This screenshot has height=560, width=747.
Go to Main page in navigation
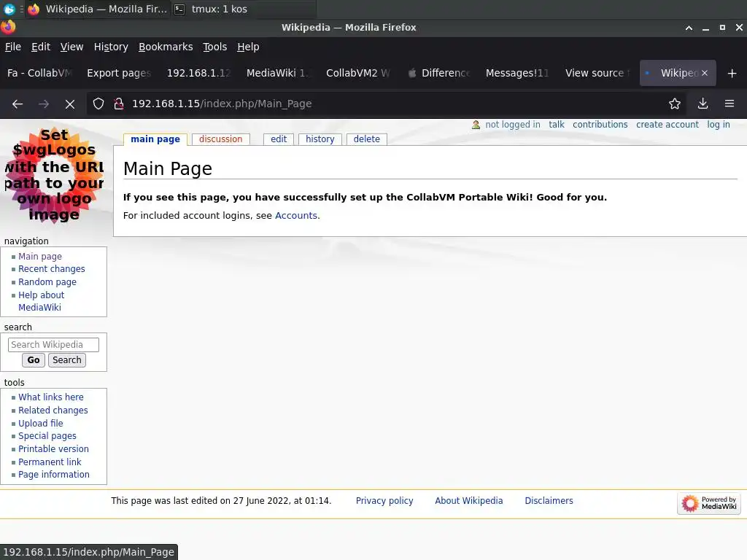40,256
